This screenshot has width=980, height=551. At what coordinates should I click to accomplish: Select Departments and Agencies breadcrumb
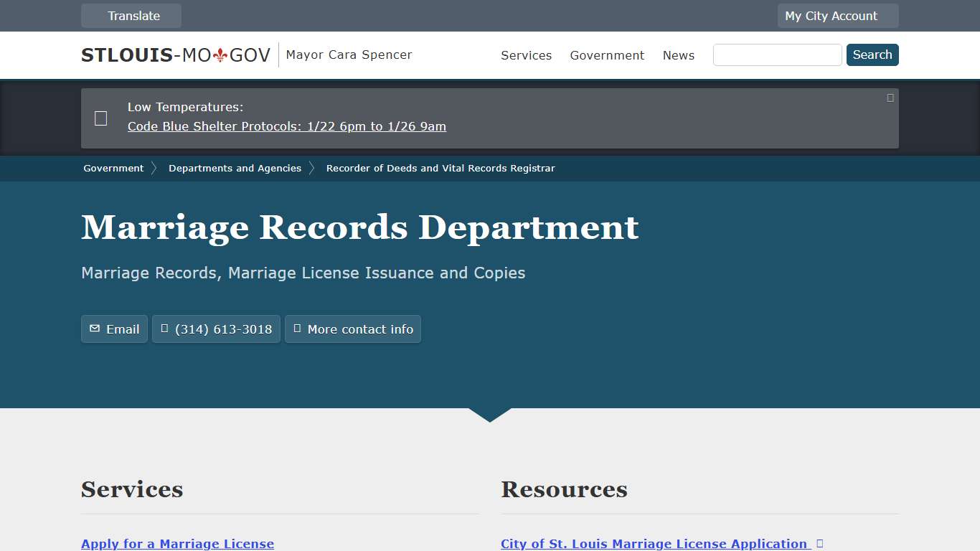235,168
